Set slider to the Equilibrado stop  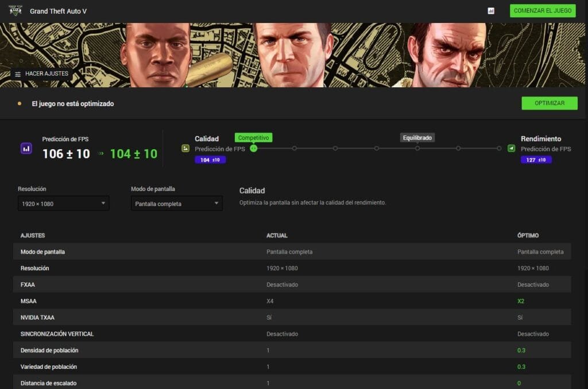417,148
